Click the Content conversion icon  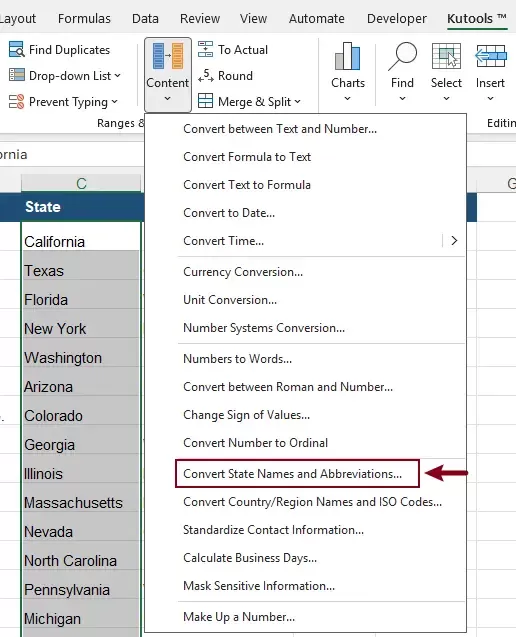[168, 56]
